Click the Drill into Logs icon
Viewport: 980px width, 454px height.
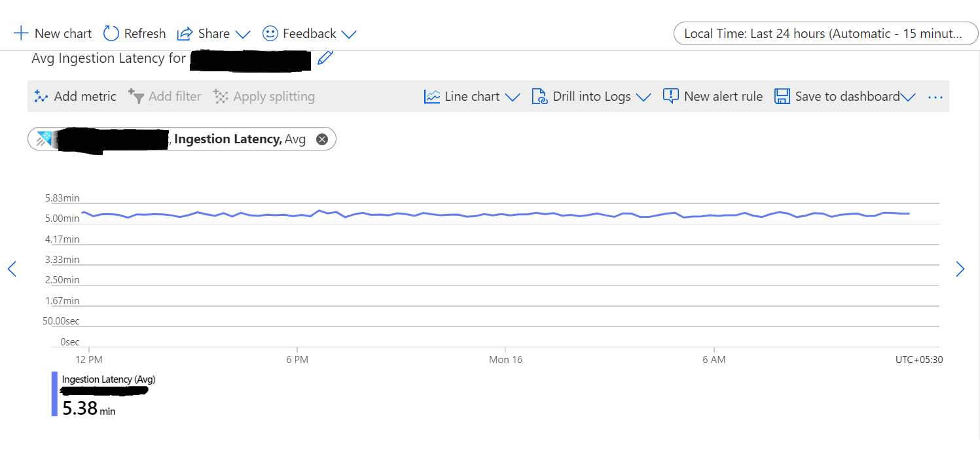(x=539, y=96)
